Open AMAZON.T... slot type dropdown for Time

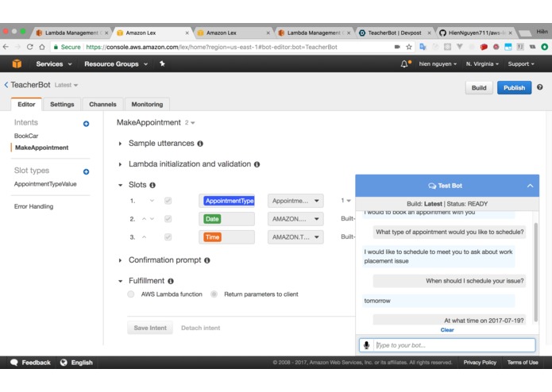tap(295, 237)
